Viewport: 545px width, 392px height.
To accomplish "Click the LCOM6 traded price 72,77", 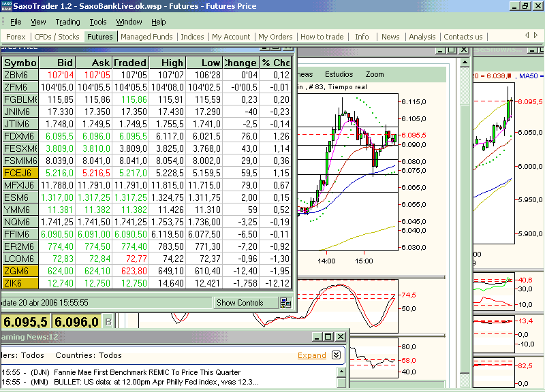I will (131, 259).
